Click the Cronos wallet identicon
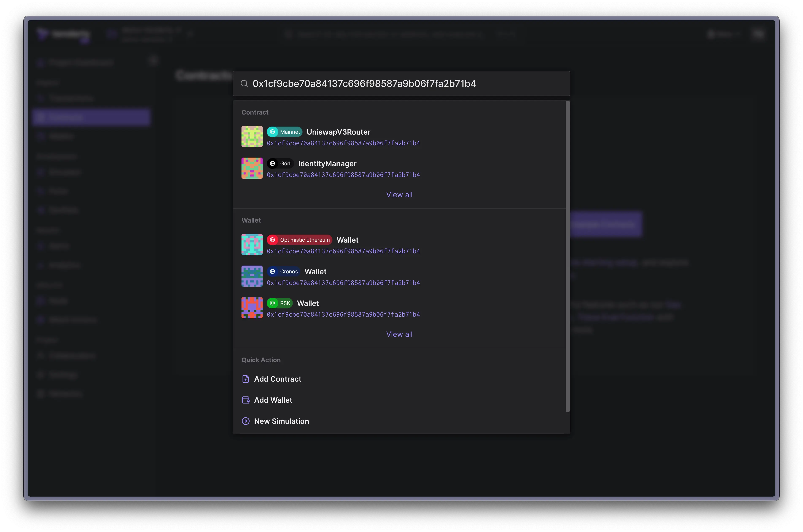 click(252, 276)
